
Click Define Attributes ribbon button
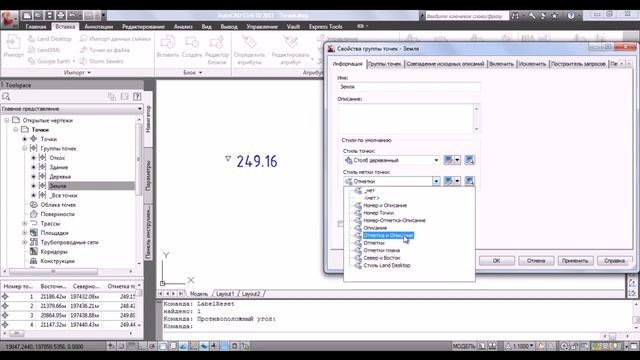click(x=249, y=49)
